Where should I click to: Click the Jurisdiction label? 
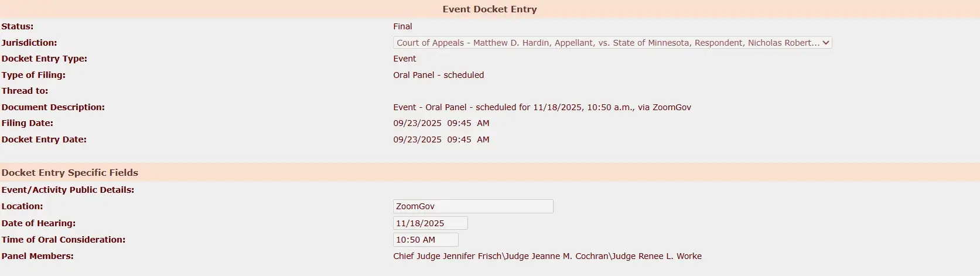tap(29, 43)
